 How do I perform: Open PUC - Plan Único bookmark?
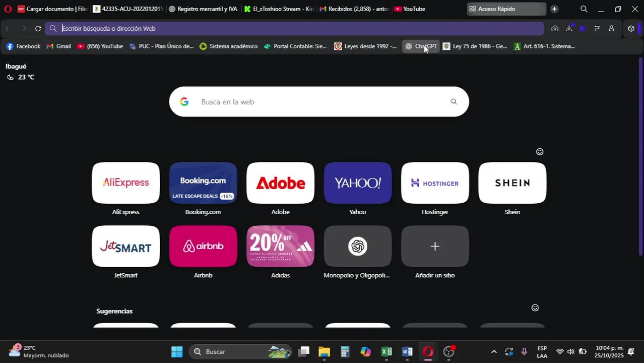pyautogui.click(x=161, y=46)
